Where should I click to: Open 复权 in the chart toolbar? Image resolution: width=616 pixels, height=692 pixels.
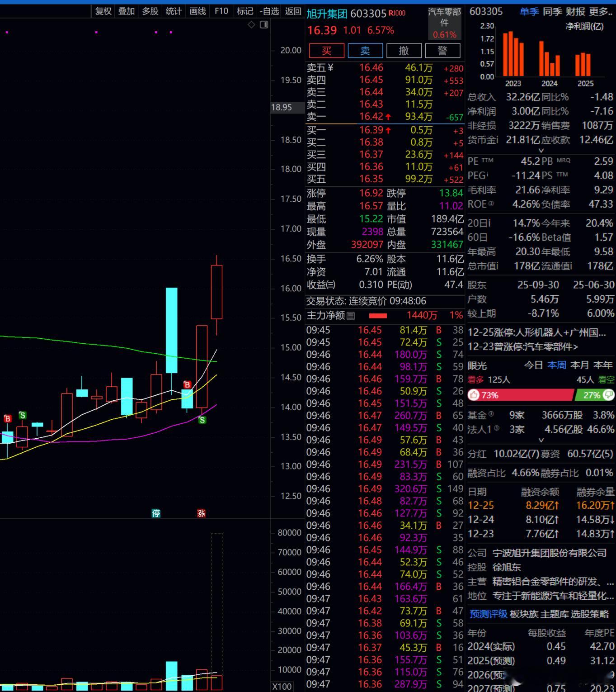point(103,11)
